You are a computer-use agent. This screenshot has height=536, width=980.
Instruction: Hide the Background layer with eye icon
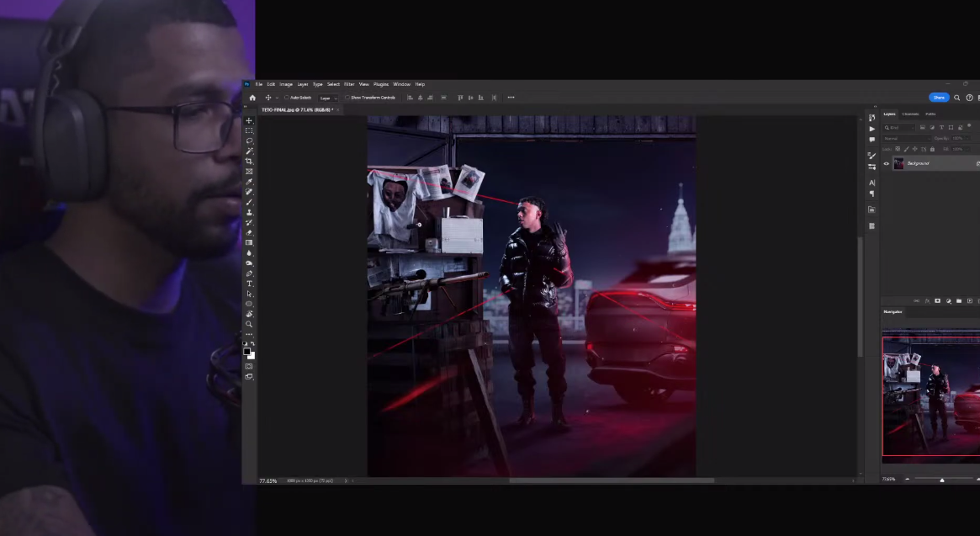[886, 163]
